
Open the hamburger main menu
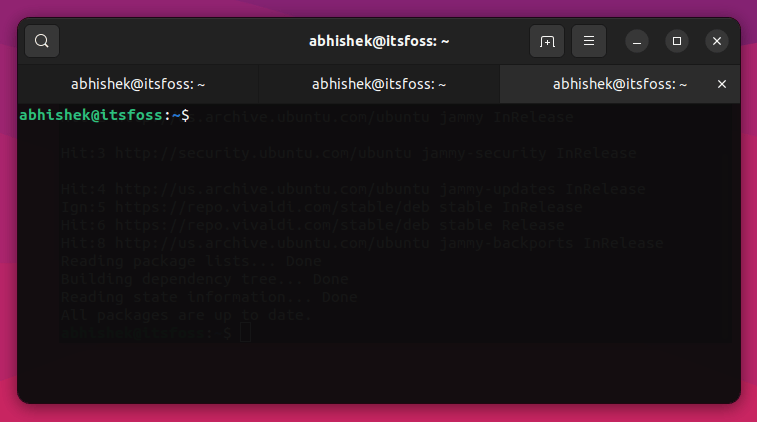589,41
